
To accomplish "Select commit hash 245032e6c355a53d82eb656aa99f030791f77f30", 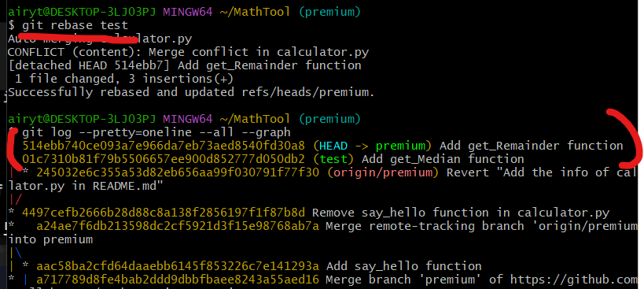I will point(178,172).
